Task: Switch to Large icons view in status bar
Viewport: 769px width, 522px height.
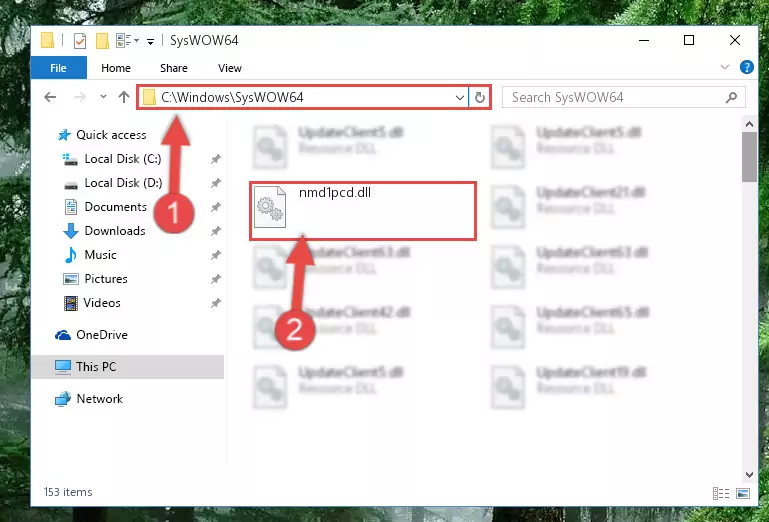Action: click(x=743, y=493)
